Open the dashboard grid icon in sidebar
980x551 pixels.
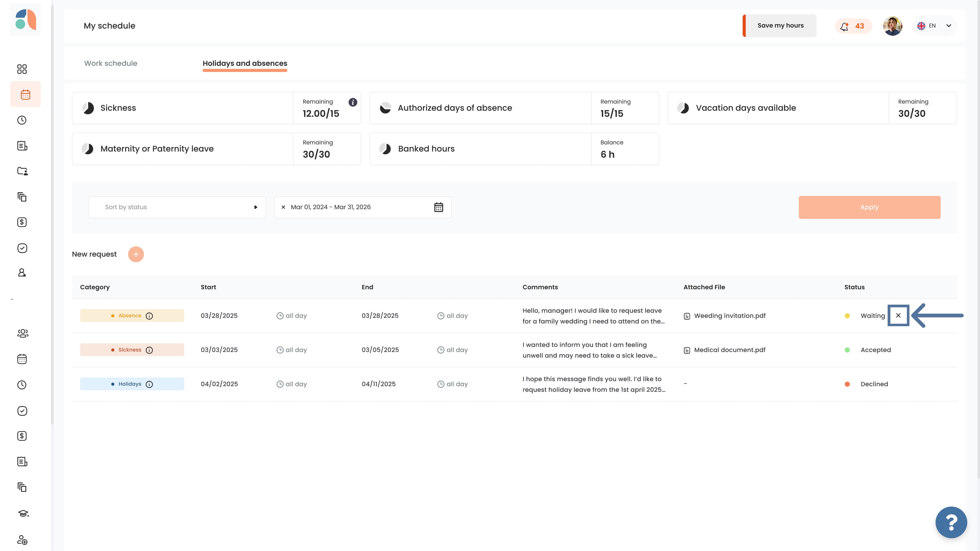pyautogui.click(x=22, y=69)
